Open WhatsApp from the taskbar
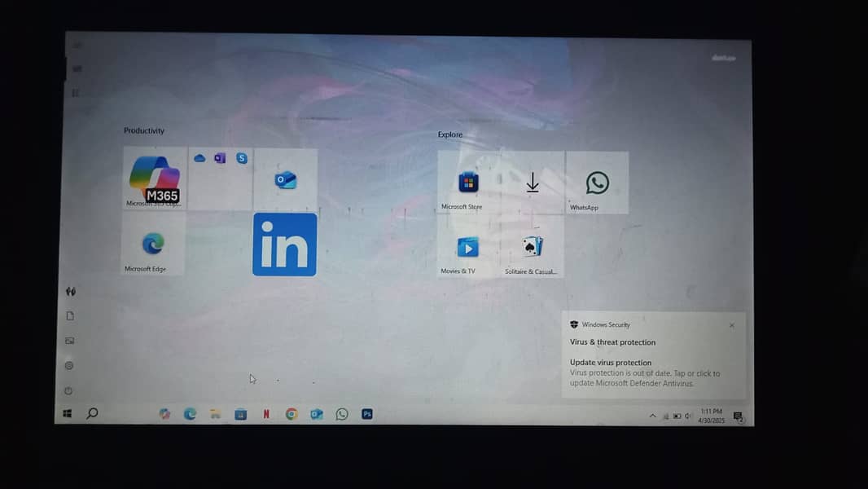The image size is (868, 489). [342, 414]
